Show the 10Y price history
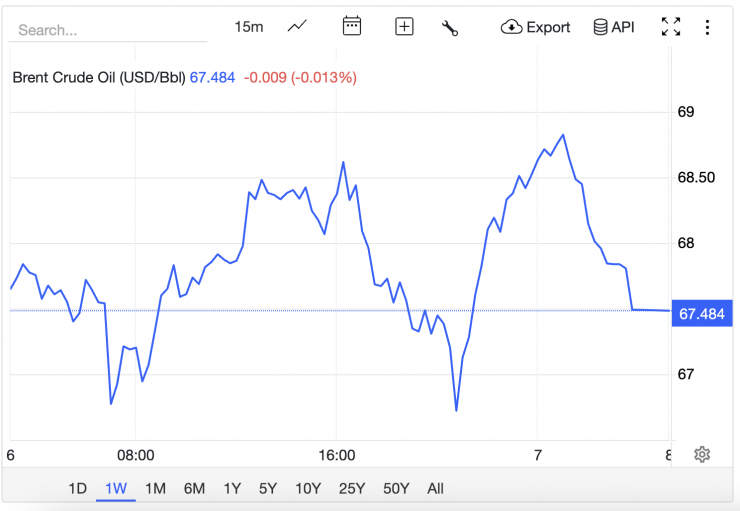This screenshot has height=511, width=740. pyautogui.click(x=308, y=489)
